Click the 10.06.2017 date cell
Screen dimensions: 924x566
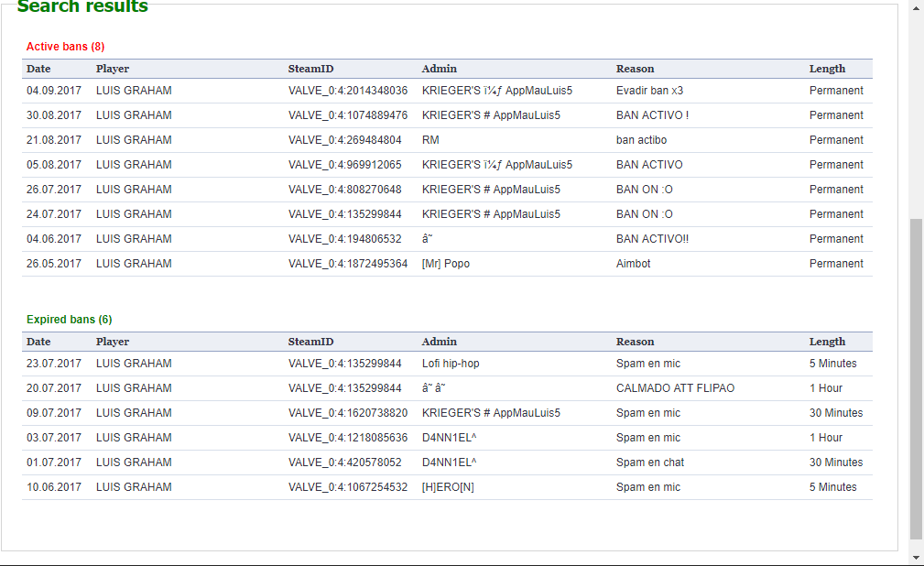click(x=54, y=487)
